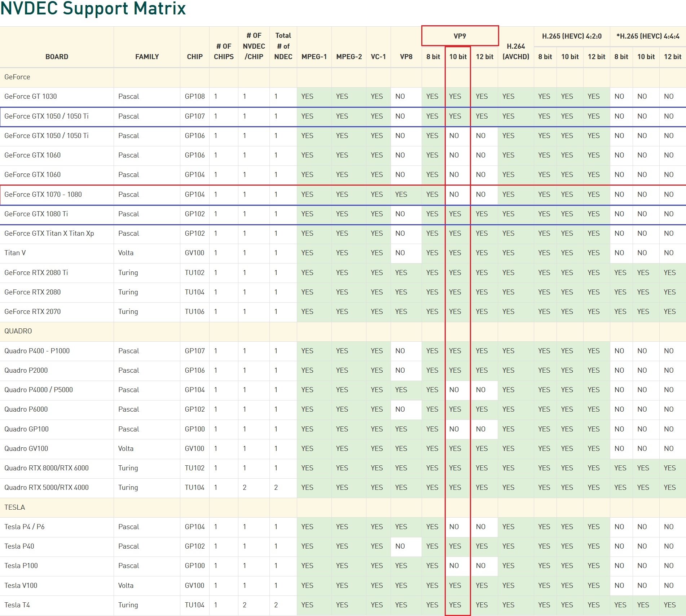686x616 pixels.
Task: Click "Volta" in the Titan V row
Action: tap(126, 253)
